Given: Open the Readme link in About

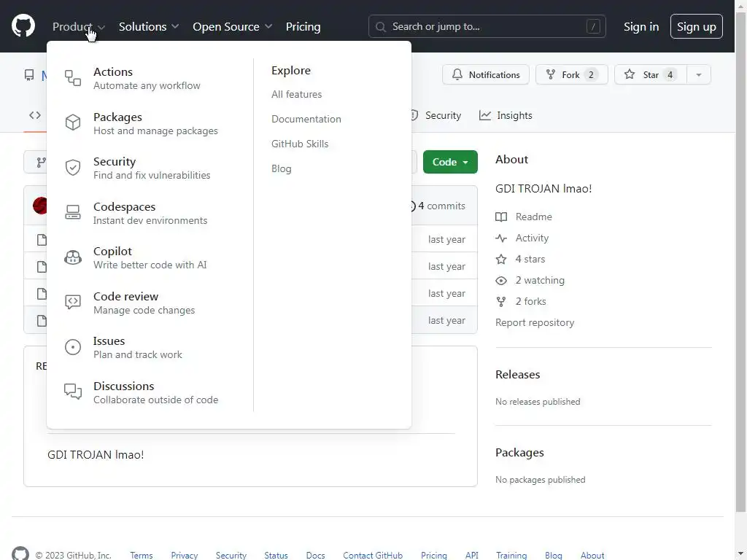Looking at the screenshot, I should (x=533, y=217).
